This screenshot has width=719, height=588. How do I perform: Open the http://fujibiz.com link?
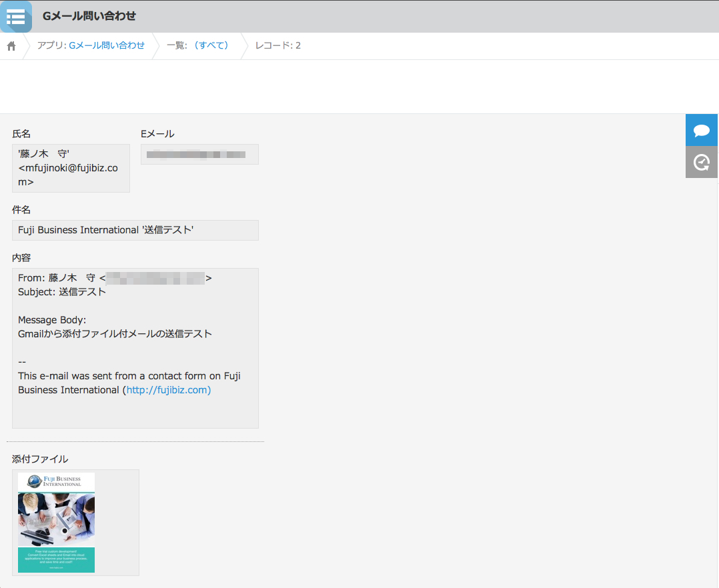pos(168,390)
